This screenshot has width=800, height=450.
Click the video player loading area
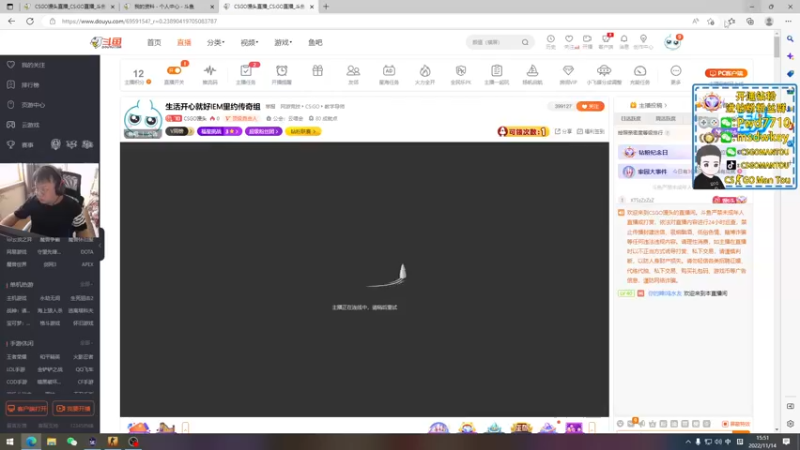tap(364, 280)
